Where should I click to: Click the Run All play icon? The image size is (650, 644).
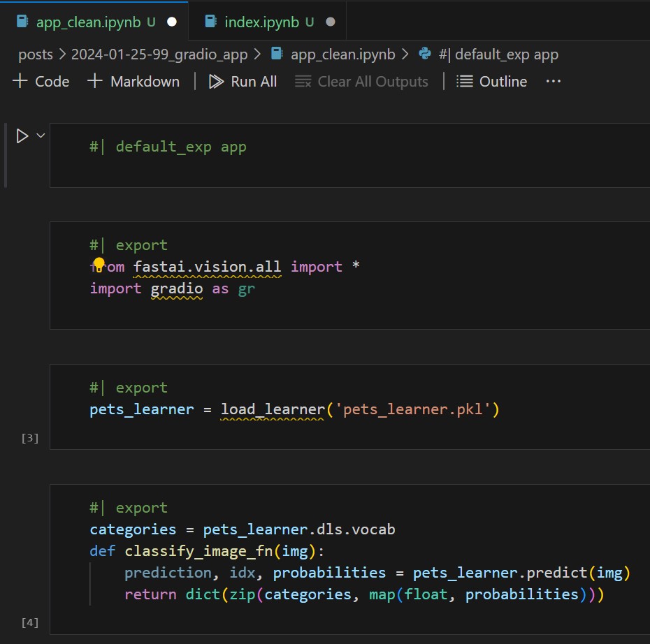(x=216, y=82)
